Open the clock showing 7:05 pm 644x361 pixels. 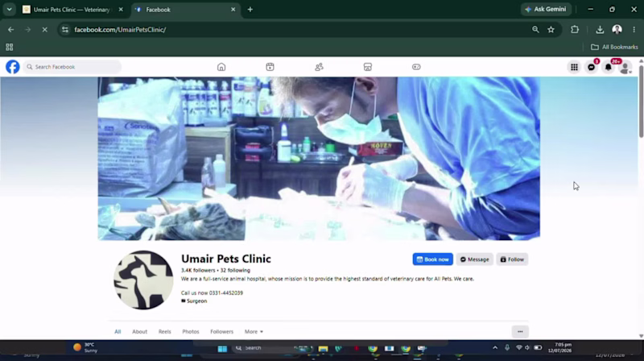(x=559, y=347)
